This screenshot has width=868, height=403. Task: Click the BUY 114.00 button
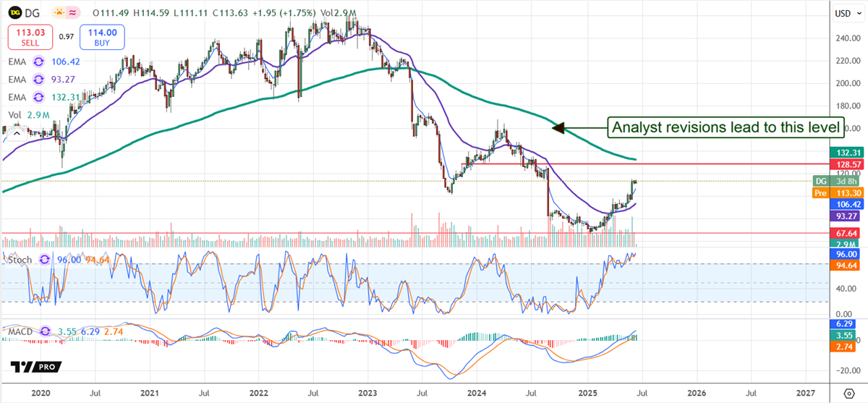pyautogui.click(x=102, y=35)
